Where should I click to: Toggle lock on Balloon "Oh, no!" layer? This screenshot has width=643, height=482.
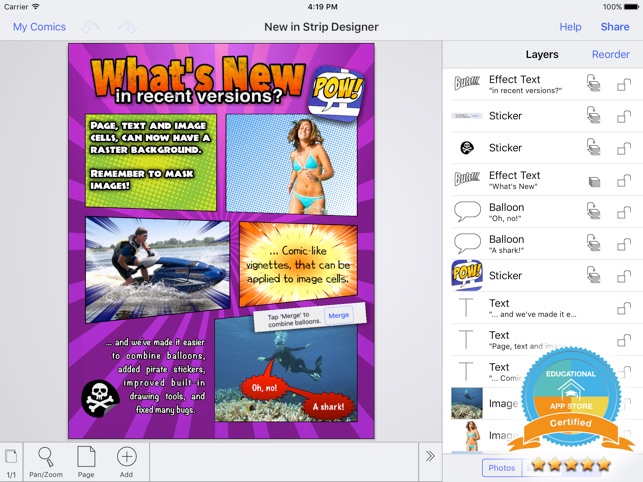click(x=624, y=212)
